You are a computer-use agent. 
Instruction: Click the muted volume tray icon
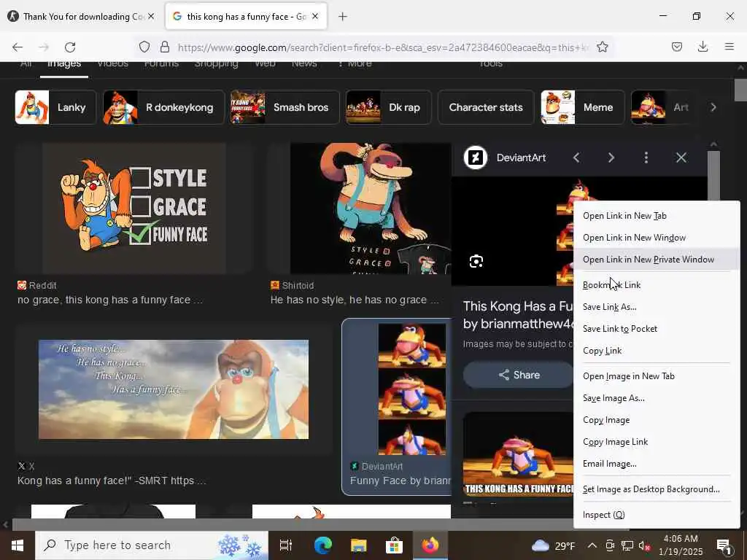pyautogui.click(x=644, y=545)
